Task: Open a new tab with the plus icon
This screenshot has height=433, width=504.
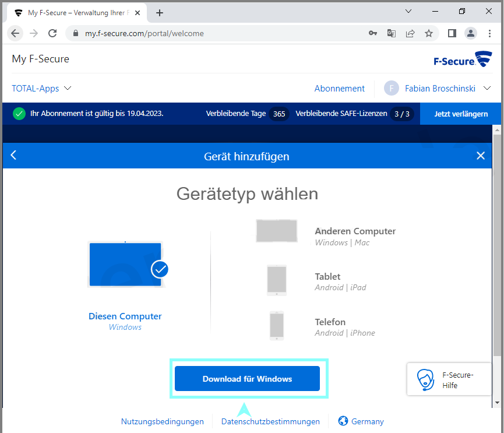Action: click(160, 13)
